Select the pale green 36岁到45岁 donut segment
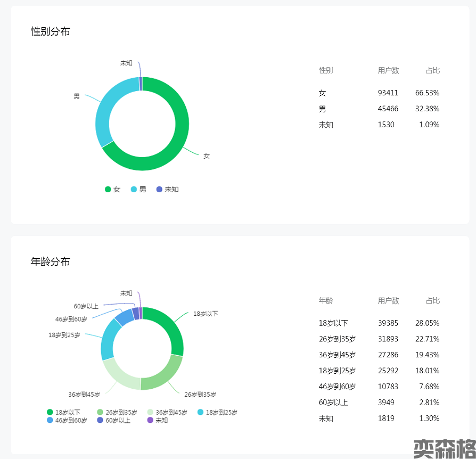Viewport: 476px width, 459px height. [x=120, y=375]
